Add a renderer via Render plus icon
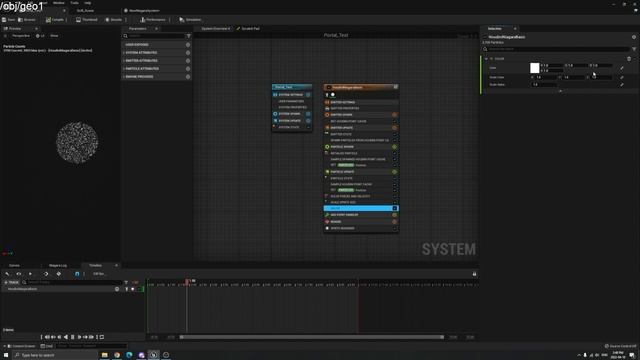640x360 pixels. pyautogui.click(x=394, y=222)
